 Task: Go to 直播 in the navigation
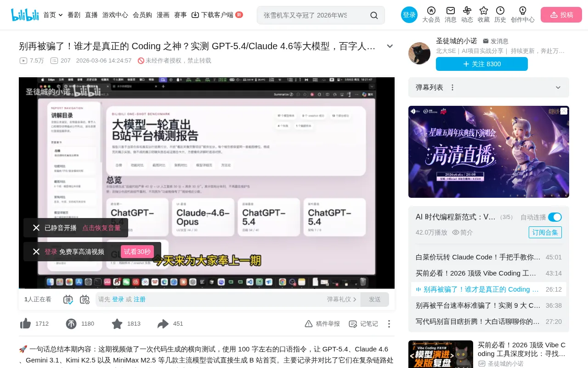tap(91, 15)
